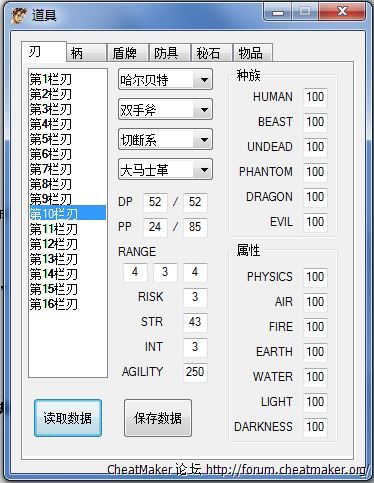The width and height of the screenshot is (374, 483).
Task: Click the LIGHT value field
Action: (x=315, y=402)
